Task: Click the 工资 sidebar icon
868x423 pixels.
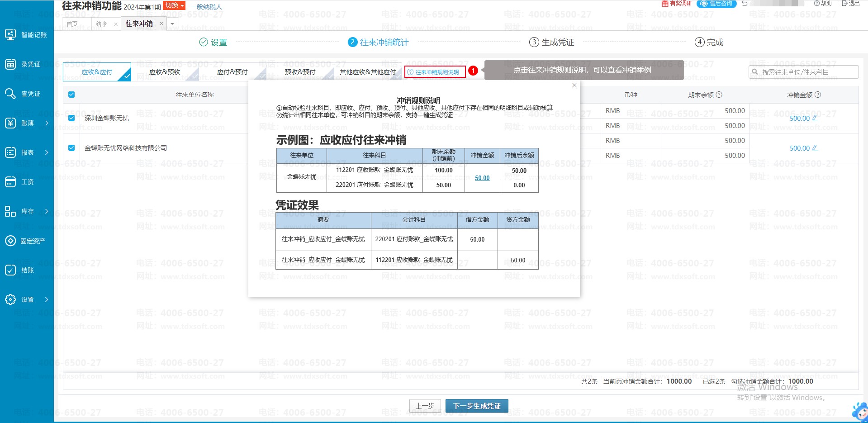Action: (10, 182)
